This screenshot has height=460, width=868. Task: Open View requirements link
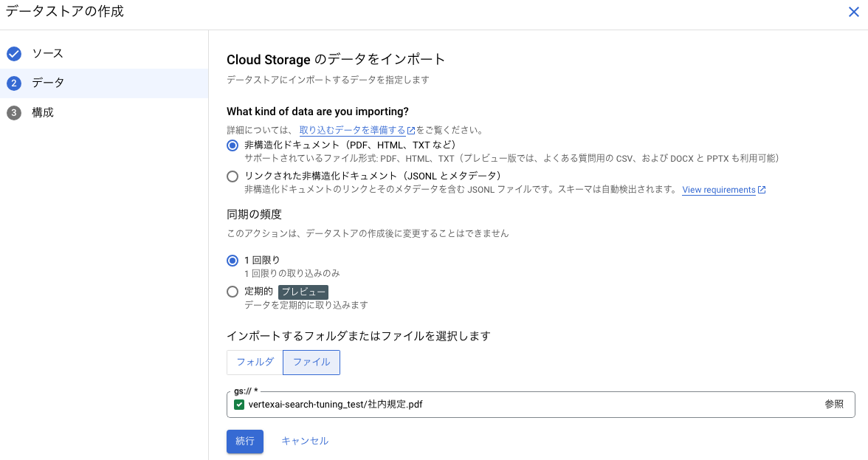click(x=719, y=190)
